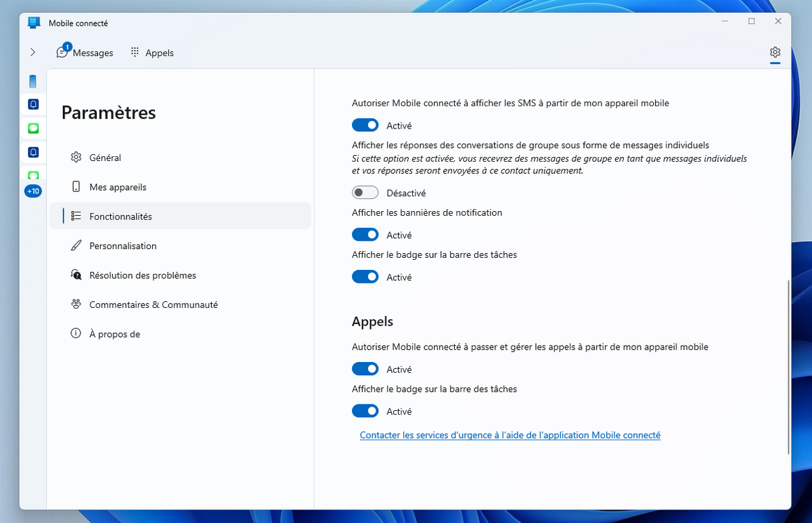Click the gear icon beside Général
This screenshot has height=523, width=812.
(76, 157)
